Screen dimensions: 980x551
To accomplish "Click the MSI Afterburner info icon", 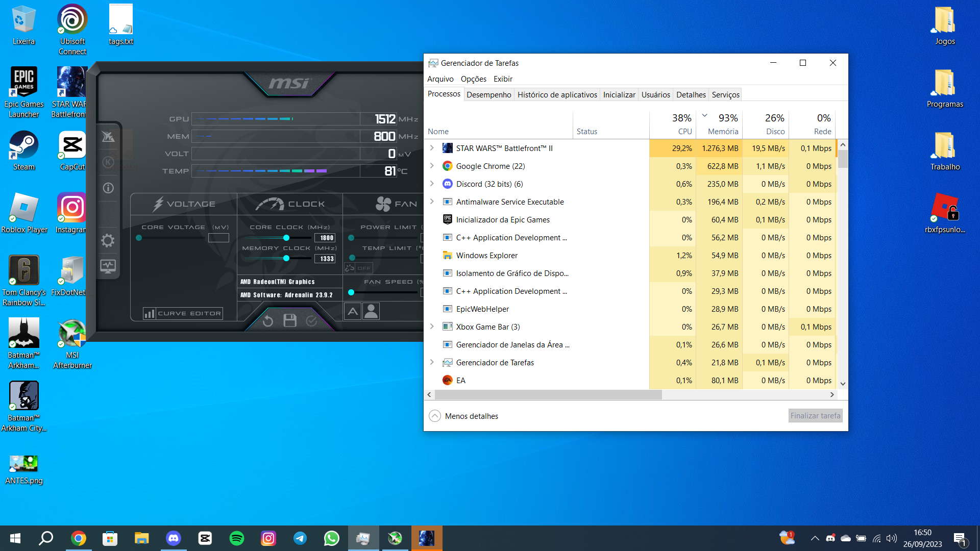I will [x=108, y=188].
